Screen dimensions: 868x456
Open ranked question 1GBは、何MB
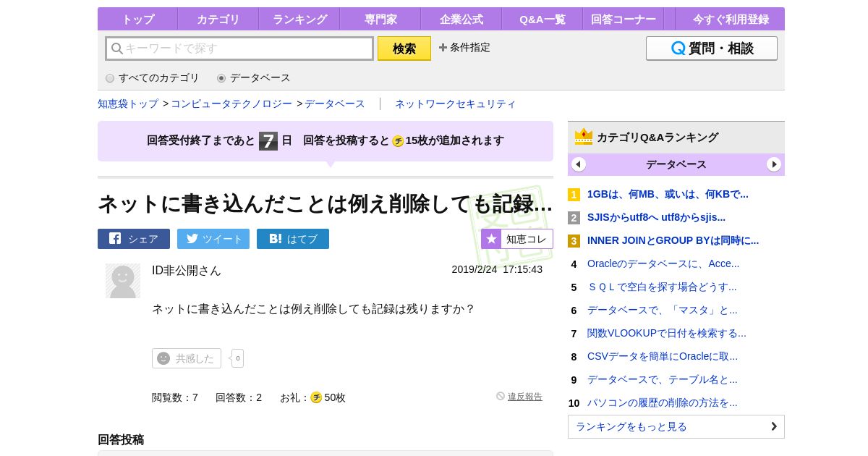(x=668, y=194)
